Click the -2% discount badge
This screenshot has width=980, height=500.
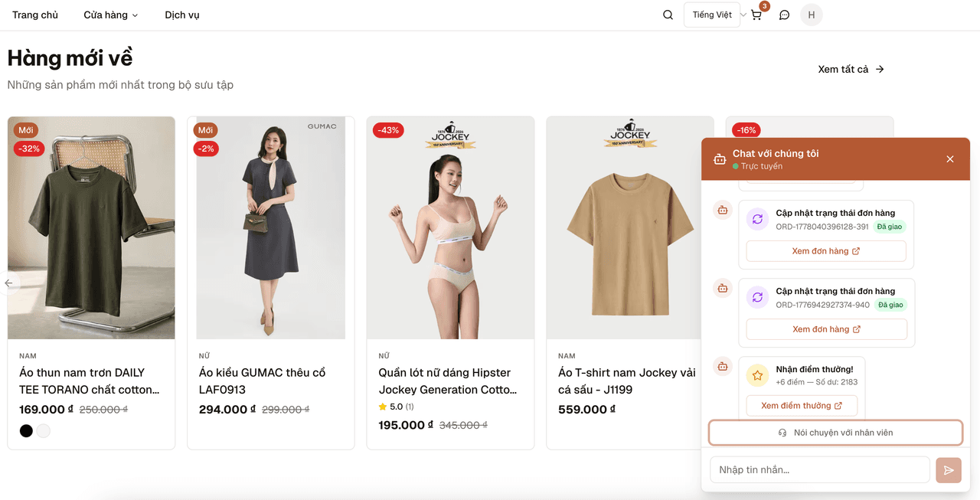tap(206, 149)
